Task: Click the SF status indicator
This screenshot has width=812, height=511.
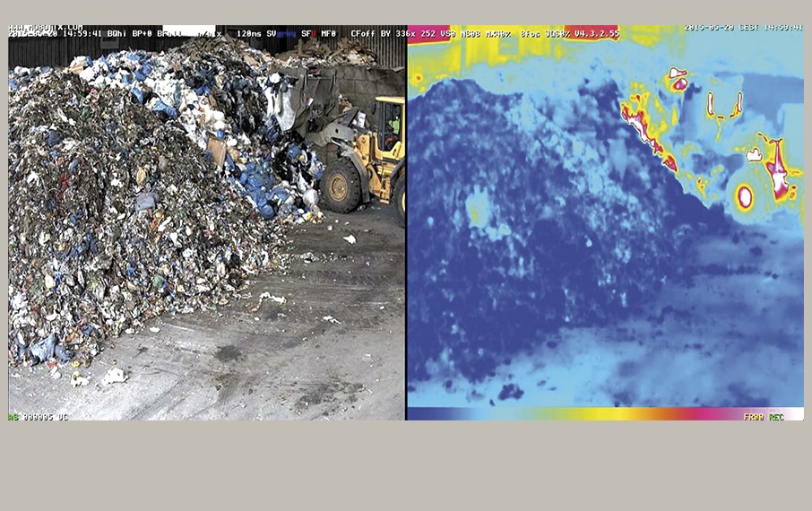Action: [x=307, y=34]
